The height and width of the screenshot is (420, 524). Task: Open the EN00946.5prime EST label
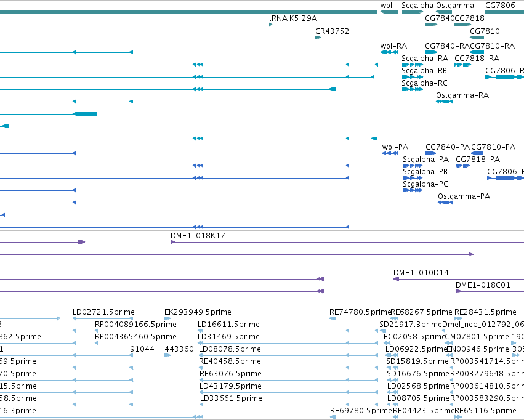pyautogui.click(x=478, y=350)
